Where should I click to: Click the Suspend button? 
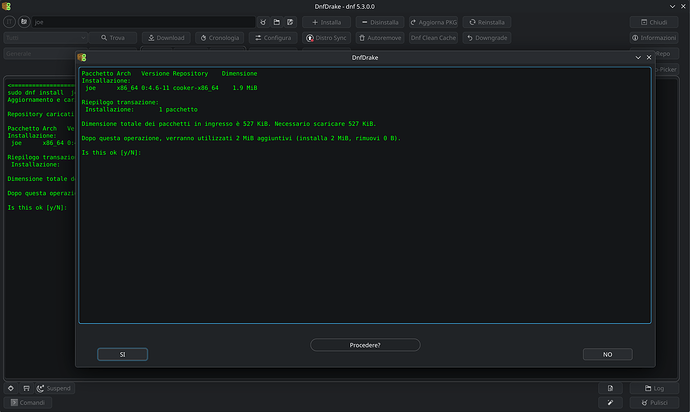tap(55, 388)
